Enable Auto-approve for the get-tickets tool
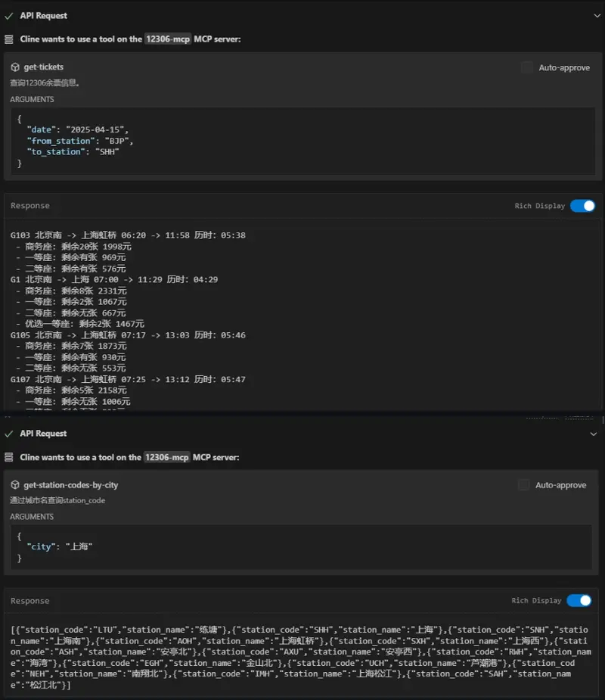The width and height of the screenshot is (605, 700). [527, 67]
